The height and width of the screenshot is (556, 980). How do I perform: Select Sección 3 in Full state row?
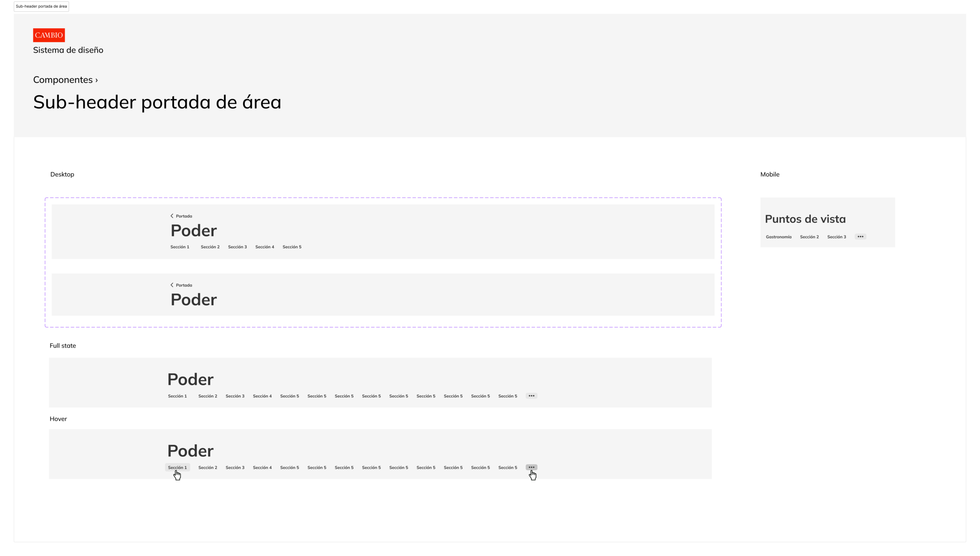(x=235, y=396)
